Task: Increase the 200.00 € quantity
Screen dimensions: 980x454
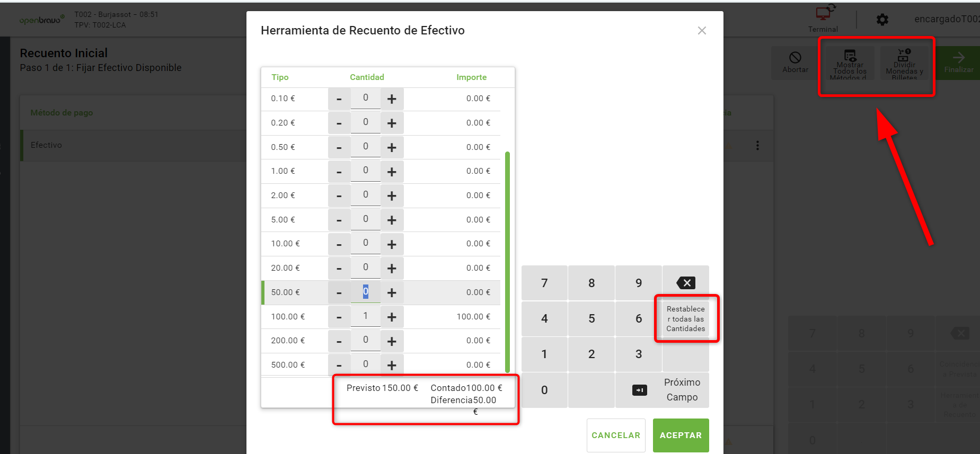Action: 392,341
